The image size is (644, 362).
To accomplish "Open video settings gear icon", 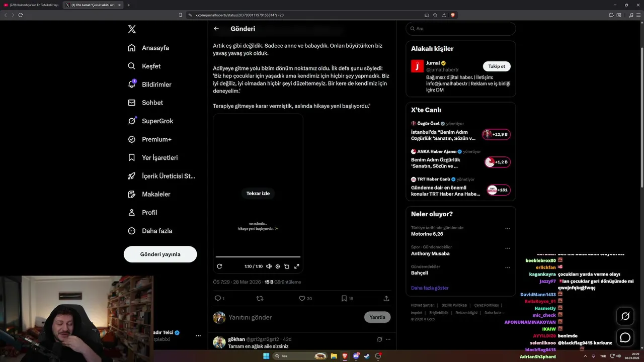I will (278, 266).
